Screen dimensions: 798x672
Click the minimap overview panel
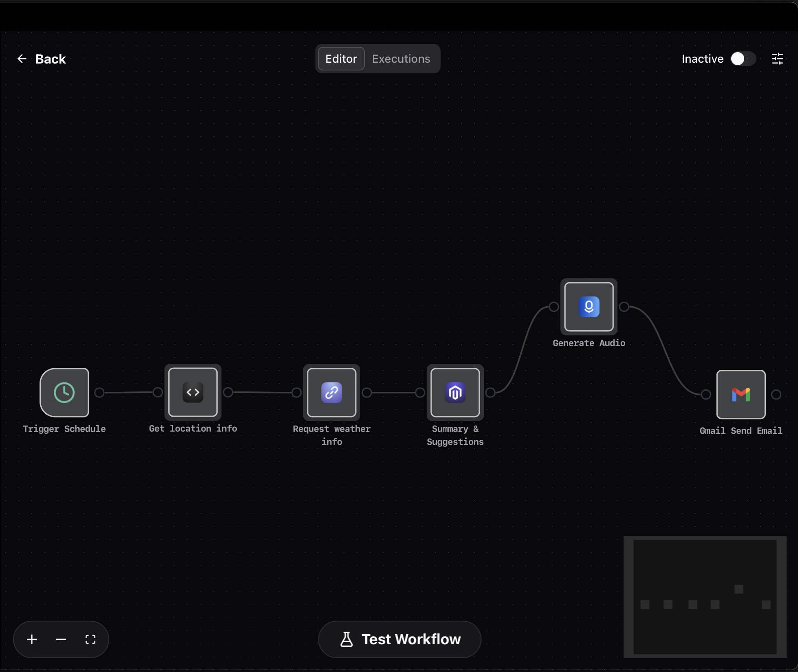[x=705, y=597]
